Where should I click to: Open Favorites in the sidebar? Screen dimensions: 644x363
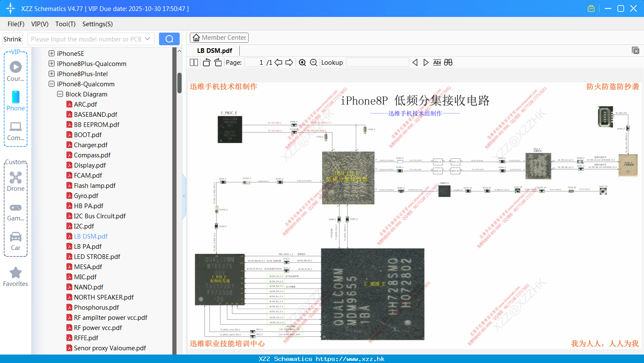(x=16, y=277)
